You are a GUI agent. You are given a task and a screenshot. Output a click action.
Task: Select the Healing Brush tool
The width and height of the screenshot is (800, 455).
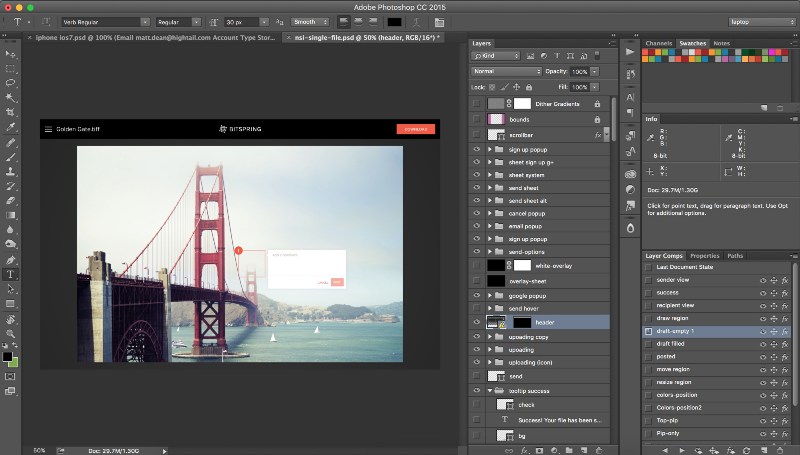pos(10,142)
